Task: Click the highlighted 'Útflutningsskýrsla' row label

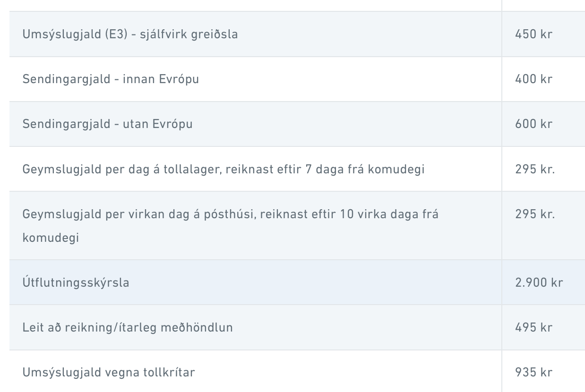Action: (76, 283)
